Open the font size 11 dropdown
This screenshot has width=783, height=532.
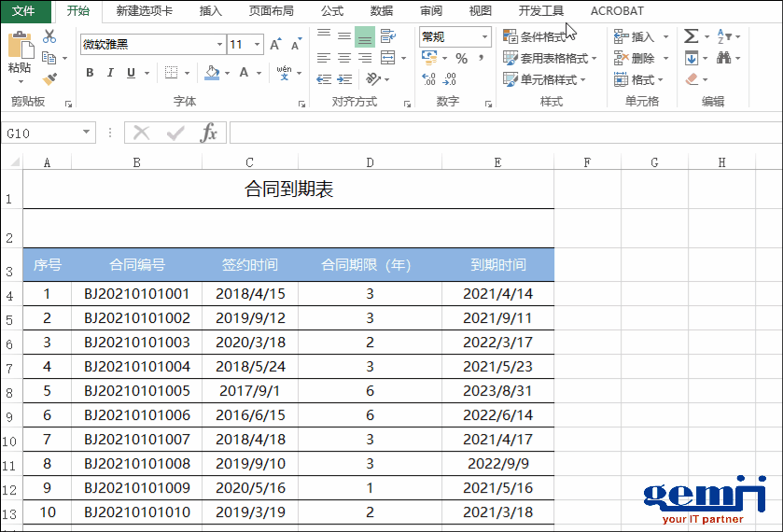click(x=258, y=45)
